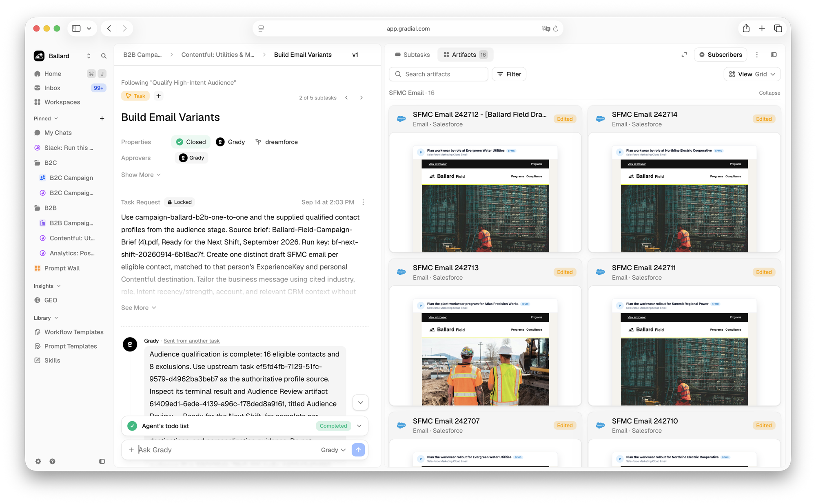Click the search icon beside Ballard workspace
This screenshot has width=816, height=504.
pos(104,56)
